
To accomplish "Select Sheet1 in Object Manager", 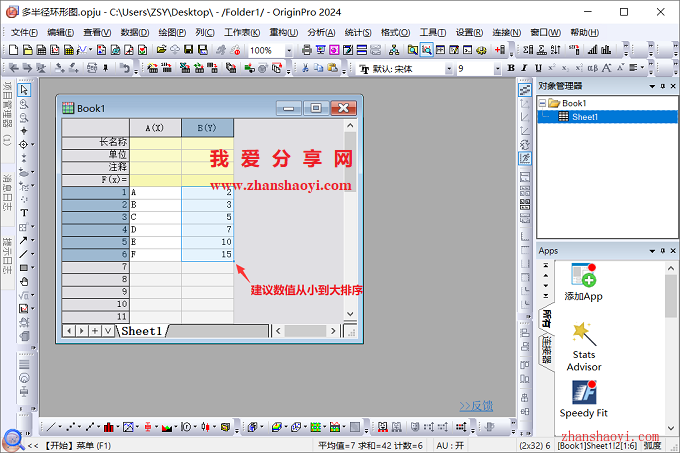I will (x=584, y=117).
